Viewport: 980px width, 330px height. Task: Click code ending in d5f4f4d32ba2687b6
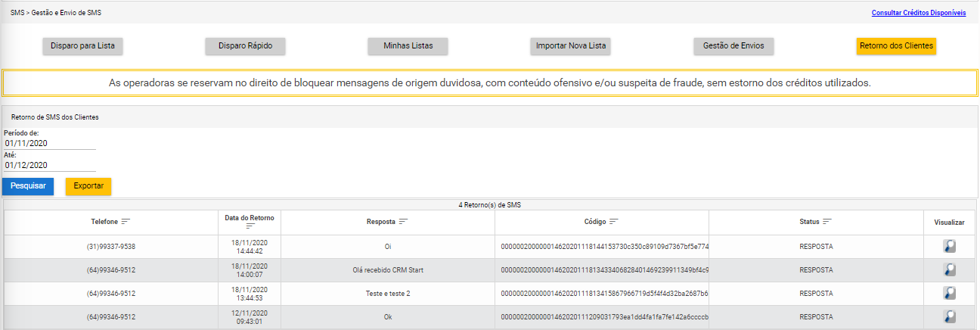[604, 294]
